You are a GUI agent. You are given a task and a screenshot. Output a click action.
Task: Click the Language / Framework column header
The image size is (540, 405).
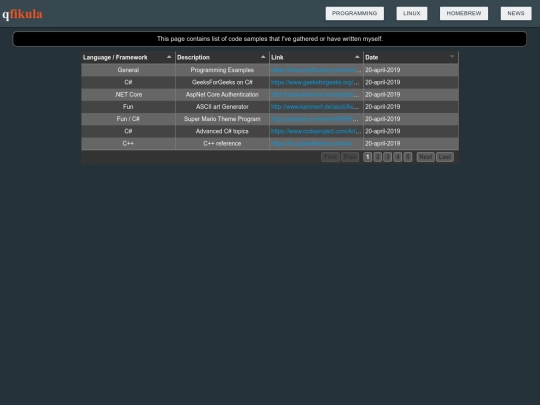[x=128, y=58]
